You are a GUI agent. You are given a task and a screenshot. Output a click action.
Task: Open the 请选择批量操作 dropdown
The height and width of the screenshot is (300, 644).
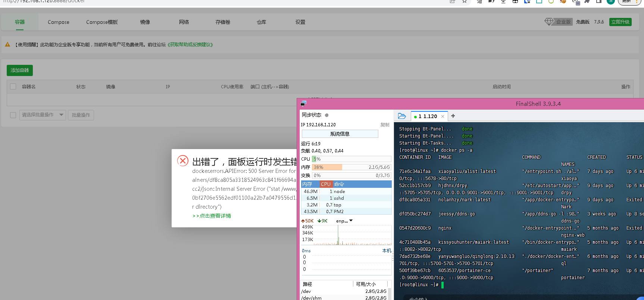pos(43,115)
